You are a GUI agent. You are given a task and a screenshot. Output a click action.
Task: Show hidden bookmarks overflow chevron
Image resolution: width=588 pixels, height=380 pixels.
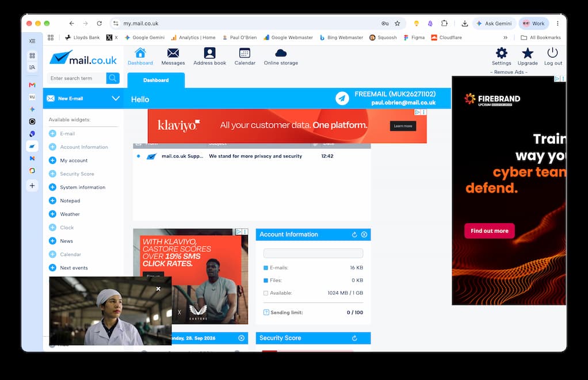pyautogui.click(x=506, y=37)
